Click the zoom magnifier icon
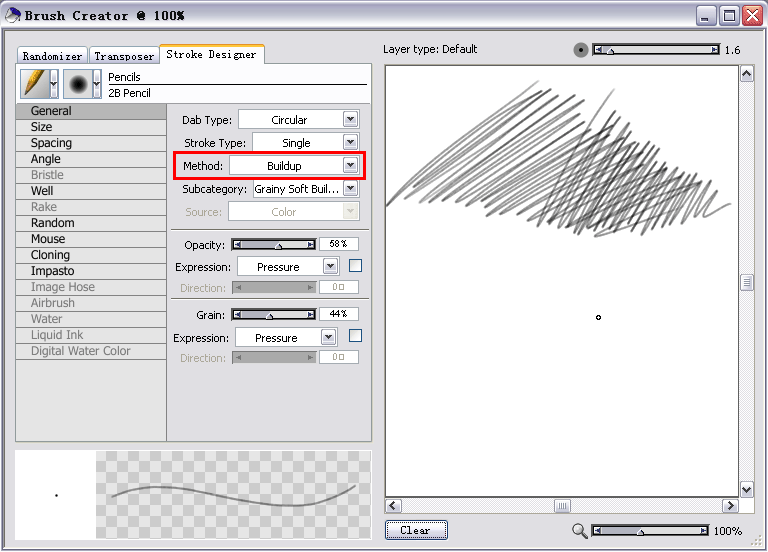This screenshot has height=552, width=768. point(580,531)
